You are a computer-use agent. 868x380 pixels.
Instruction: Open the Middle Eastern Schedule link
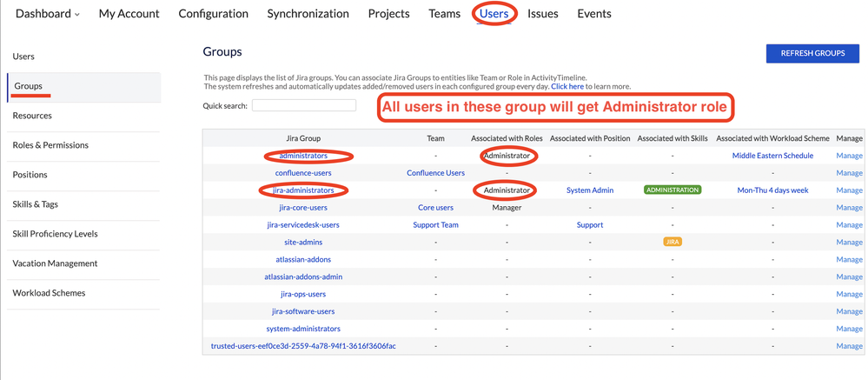click(x=772, y=156)
